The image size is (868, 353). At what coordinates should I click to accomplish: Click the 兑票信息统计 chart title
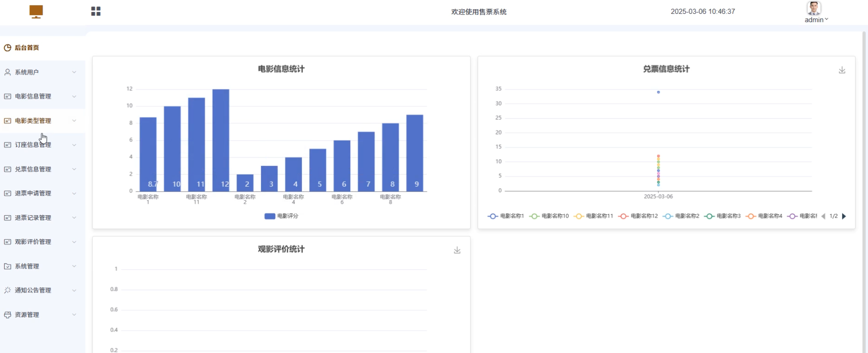pos(666,69)
